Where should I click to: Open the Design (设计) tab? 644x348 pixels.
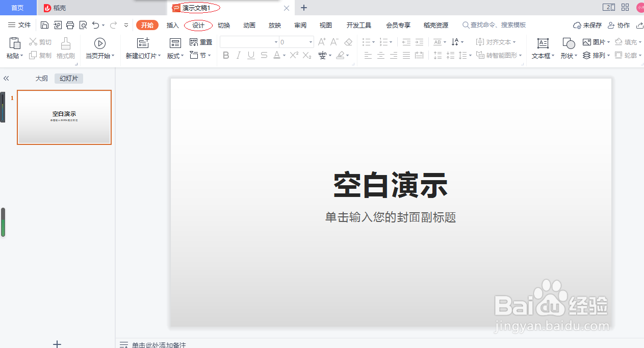point(198,25)
